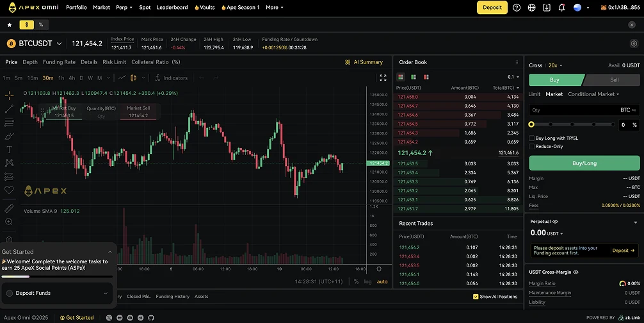Open order book three-dot menu
644x323 pixels.
(517, 62)
